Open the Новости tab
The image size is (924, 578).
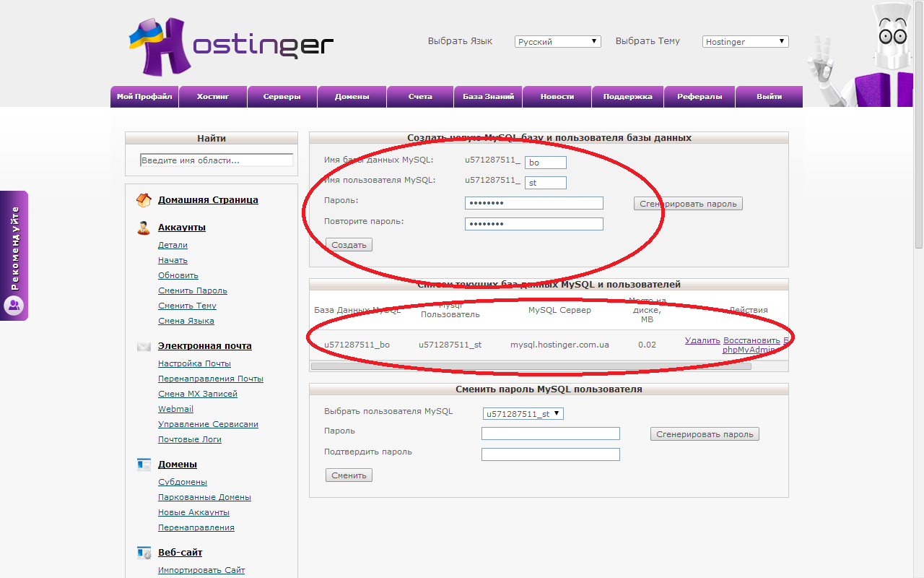point(557,97)
